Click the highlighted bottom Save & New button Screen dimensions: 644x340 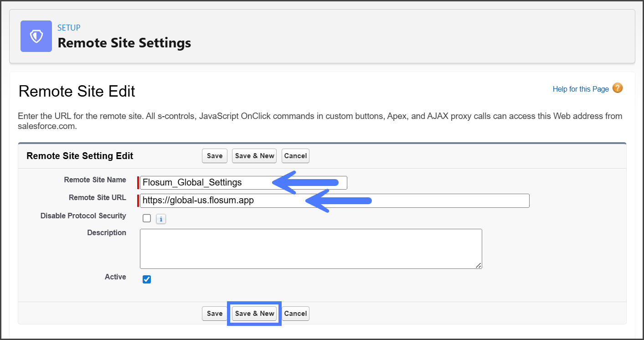254,314
